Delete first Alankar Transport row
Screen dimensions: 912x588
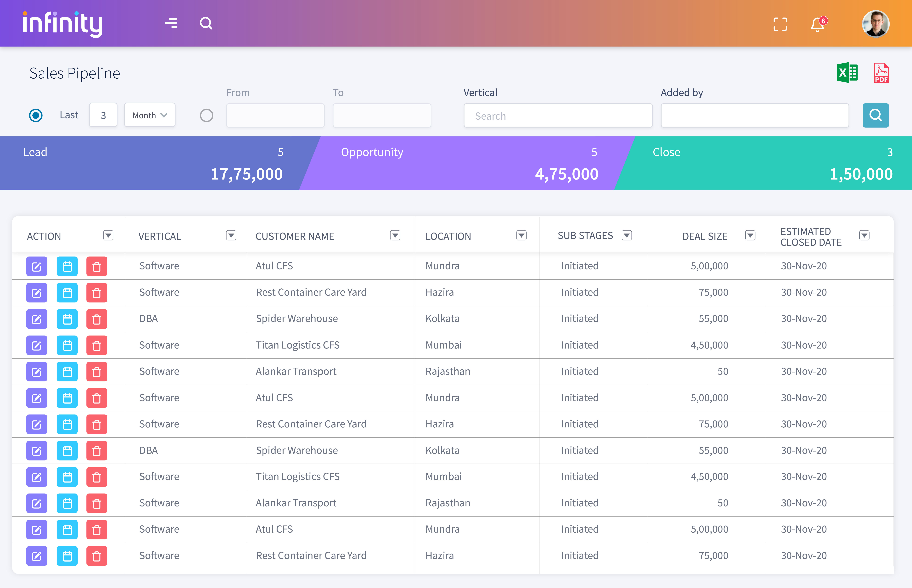point(97,372)
